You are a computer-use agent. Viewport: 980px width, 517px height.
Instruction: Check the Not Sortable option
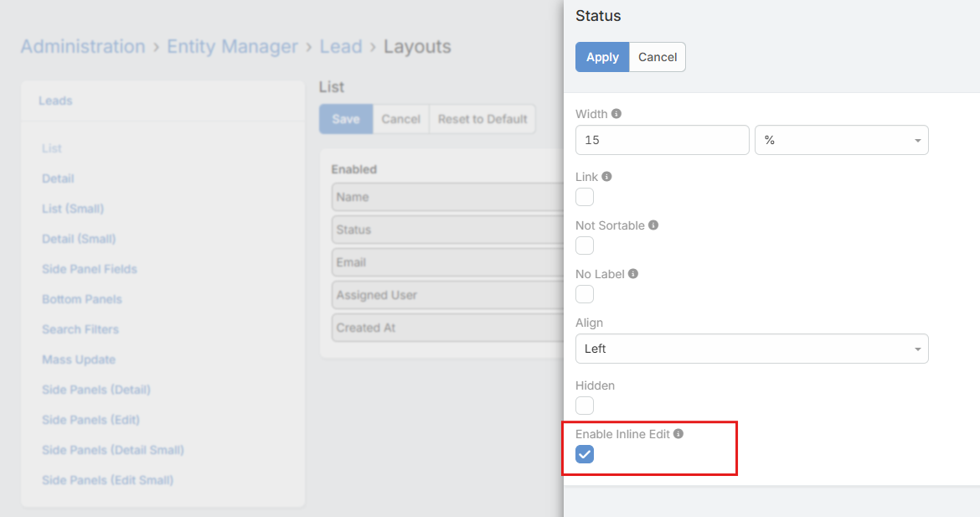[584, 246]
